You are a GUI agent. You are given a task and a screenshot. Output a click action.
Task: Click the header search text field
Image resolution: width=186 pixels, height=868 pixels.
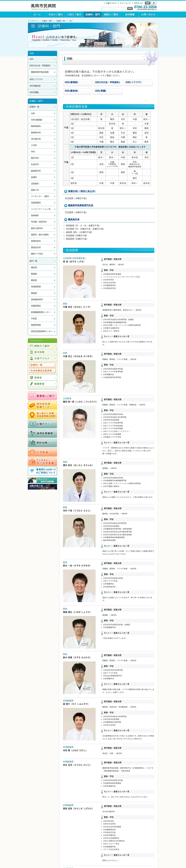point(113,8)
